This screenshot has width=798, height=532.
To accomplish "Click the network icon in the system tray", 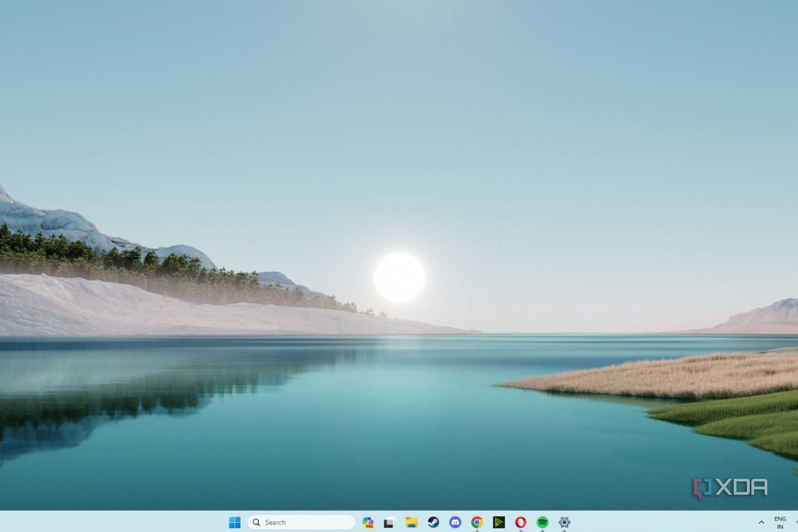I will [795, 522].
